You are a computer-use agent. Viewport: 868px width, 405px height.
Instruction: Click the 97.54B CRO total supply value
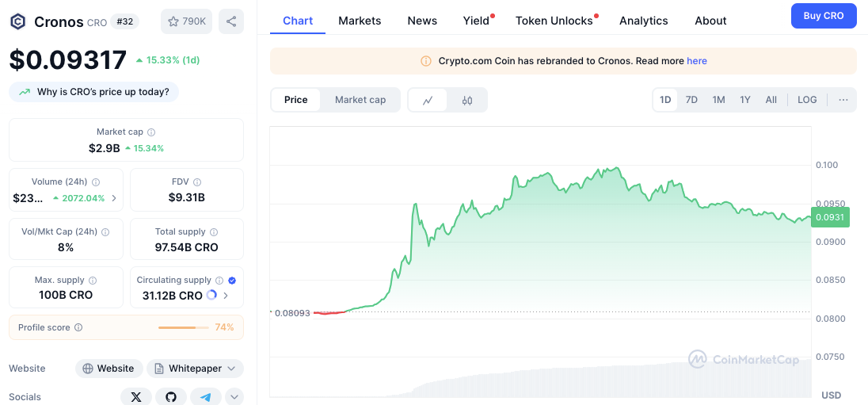point(187,247)
